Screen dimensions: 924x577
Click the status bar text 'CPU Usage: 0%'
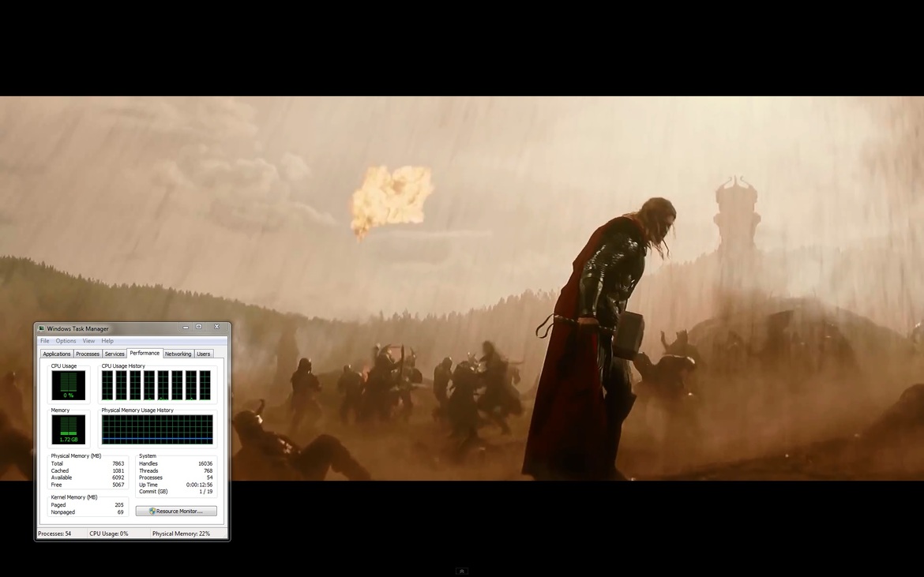point(108,534)
